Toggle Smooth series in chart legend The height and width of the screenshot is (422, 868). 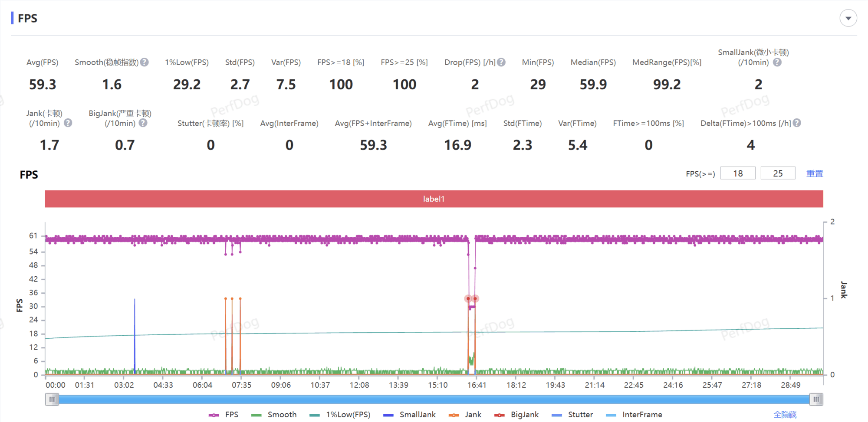point(274,415)
